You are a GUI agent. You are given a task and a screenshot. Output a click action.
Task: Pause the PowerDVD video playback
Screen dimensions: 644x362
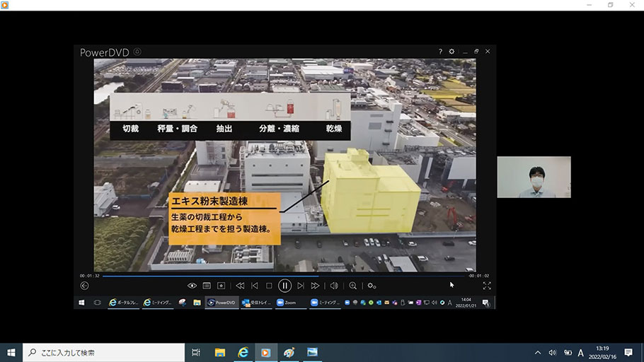[284, 286]
